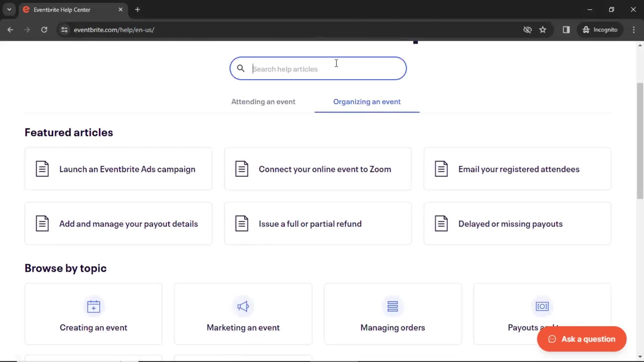The image size is (644, 362).
Task: Open Email your registered attendees article
Action: (x=517, y=169)
